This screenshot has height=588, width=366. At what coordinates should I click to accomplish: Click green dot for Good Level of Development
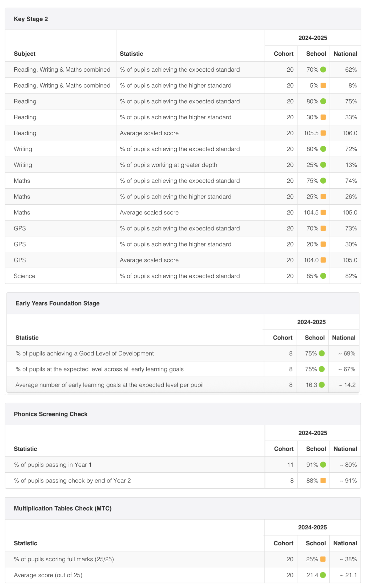322,353
